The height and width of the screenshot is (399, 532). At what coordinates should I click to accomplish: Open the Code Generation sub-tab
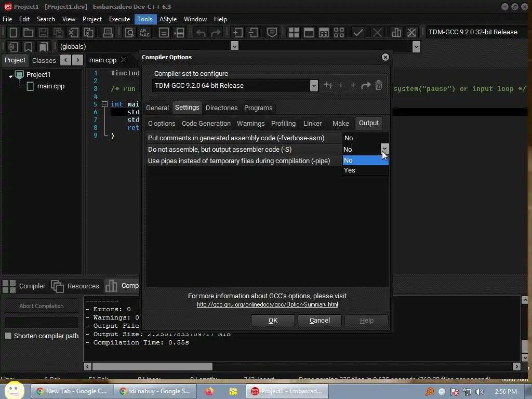point(206,124)
